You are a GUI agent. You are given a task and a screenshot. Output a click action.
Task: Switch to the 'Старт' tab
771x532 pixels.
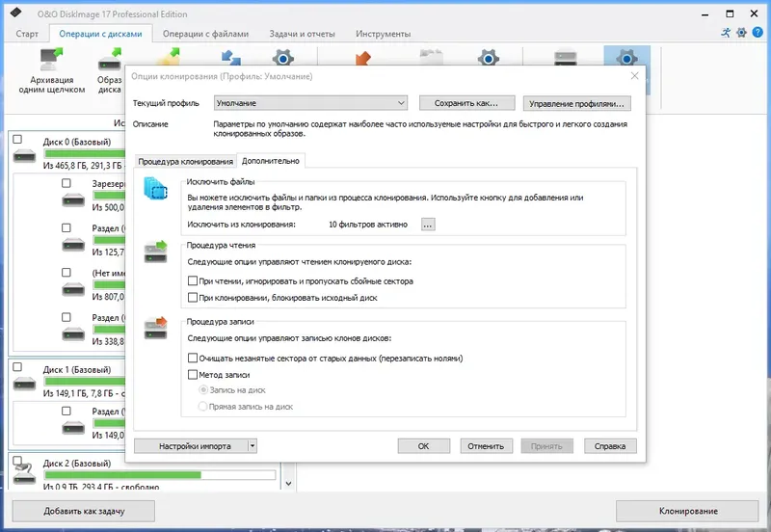coord(27,34)
